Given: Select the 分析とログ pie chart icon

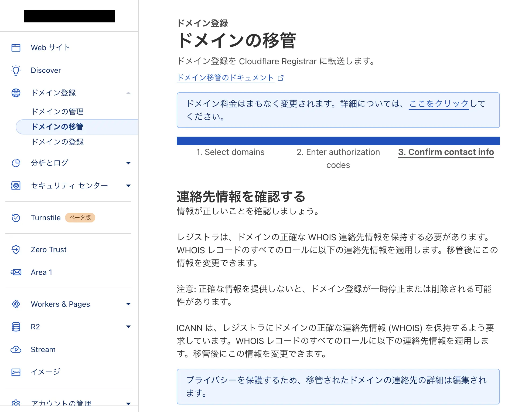Looking at the screenshot, I should click(16, 163).
